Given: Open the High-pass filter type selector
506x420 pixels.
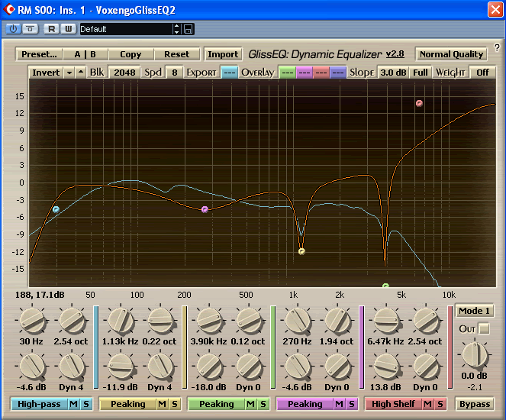Looking at the screenshot, I should coord(39,404).
